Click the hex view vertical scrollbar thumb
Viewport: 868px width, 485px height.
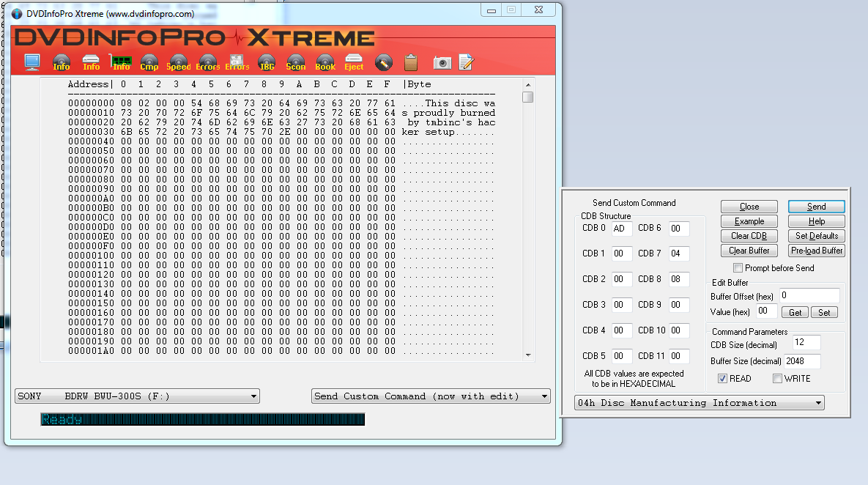tap(528, 97)
